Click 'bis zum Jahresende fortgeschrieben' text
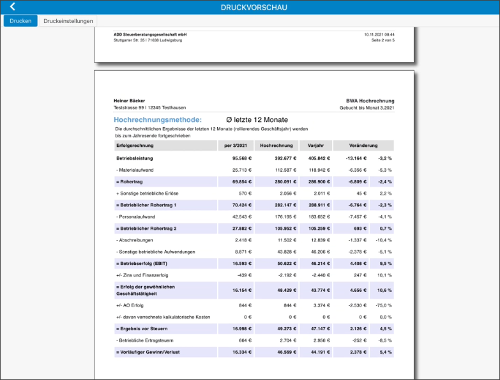Screen dimensions: 500x380 point(153,136)
